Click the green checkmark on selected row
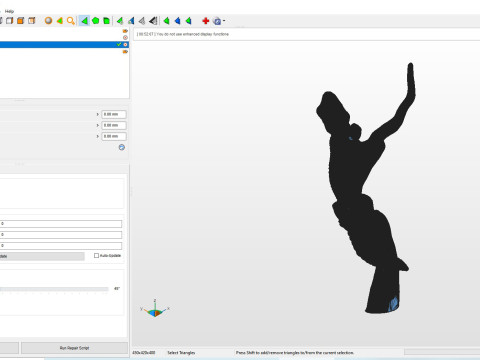The height and width of the screenshot is (360, 480). 119,44
